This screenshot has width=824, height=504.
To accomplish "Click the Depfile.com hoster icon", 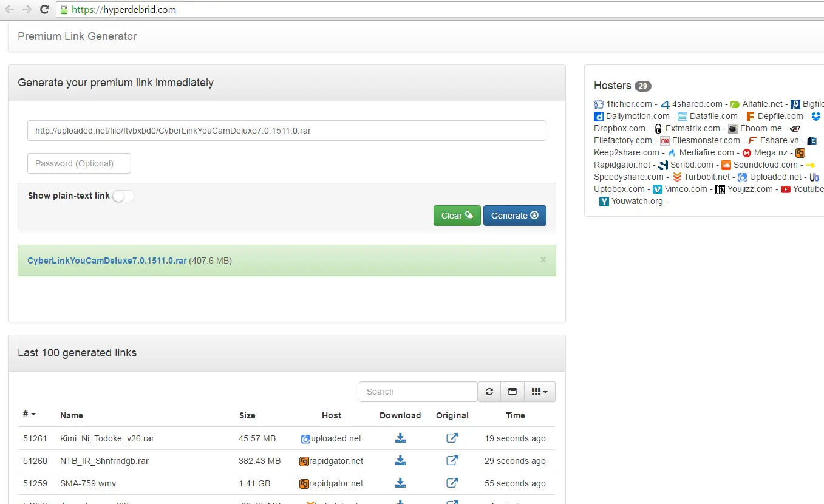I will (751, 117).
